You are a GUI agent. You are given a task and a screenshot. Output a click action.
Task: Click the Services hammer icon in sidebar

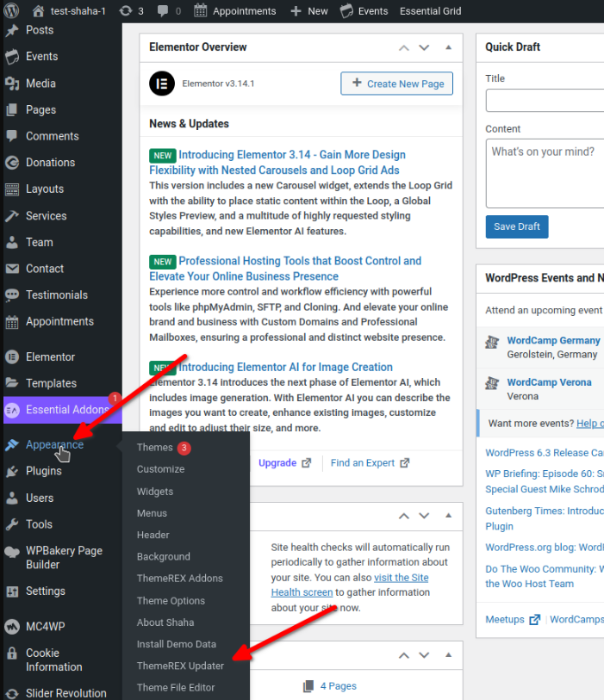(12, 215)
